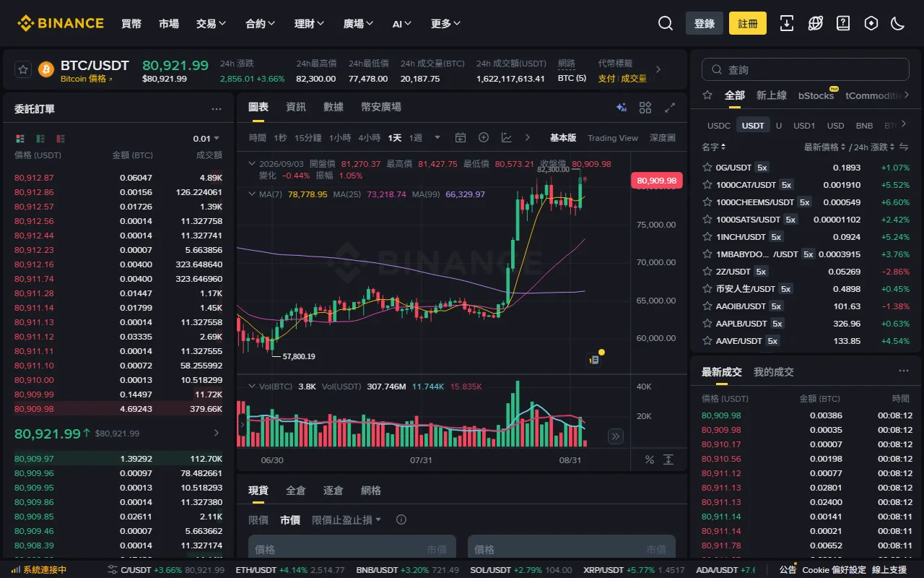
Task: Toggle dark mode moon icon
Action: tap(898, 23)
